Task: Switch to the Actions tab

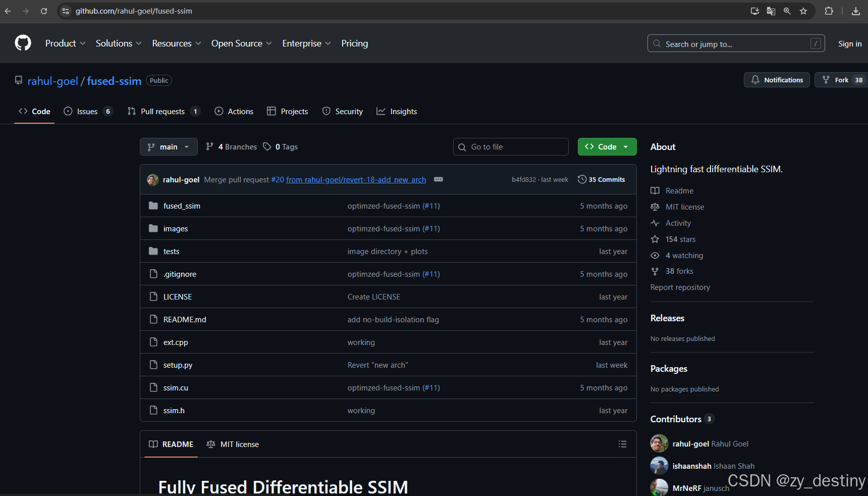Action: [x=234, y=111]
